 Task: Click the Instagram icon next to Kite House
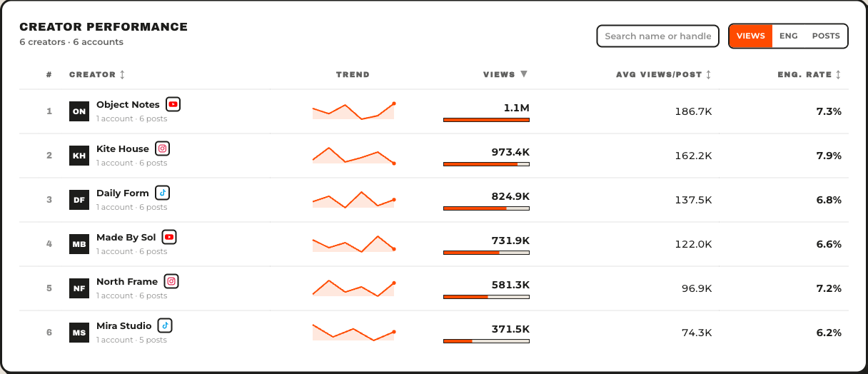pyautogui.click(x=163, y=148)
